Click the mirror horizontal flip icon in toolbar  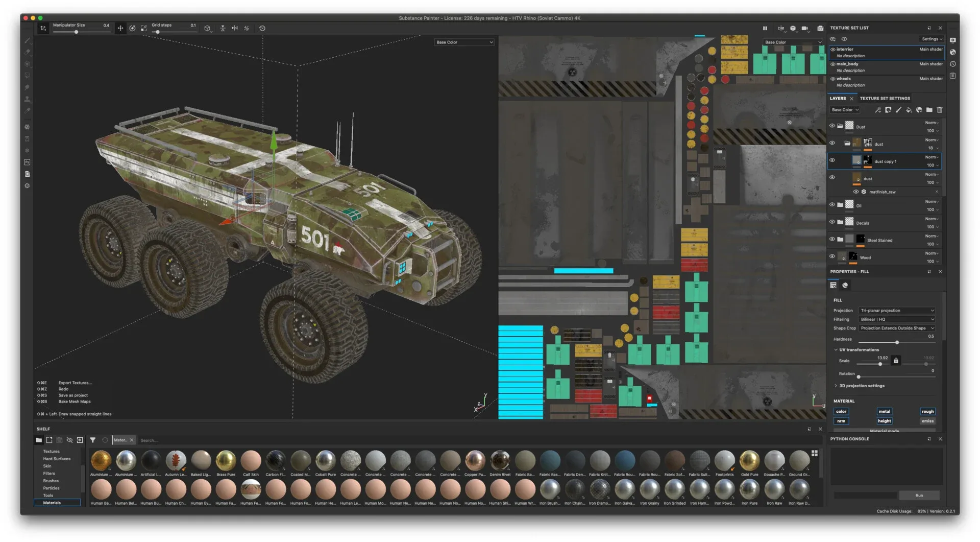(x=235, y=29)
